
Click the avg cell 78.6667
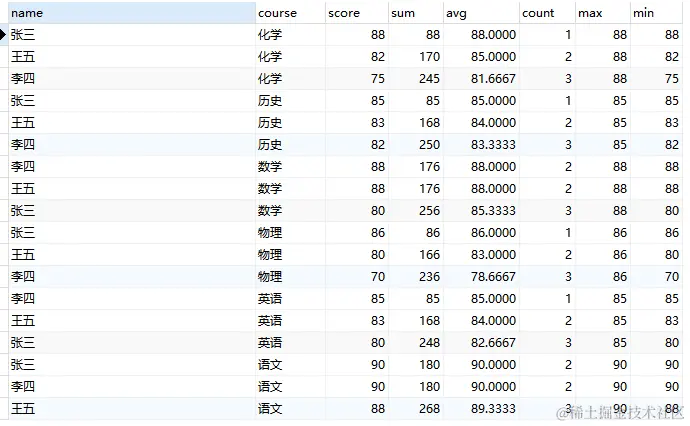pyautogui.click(x=481, y=277)
